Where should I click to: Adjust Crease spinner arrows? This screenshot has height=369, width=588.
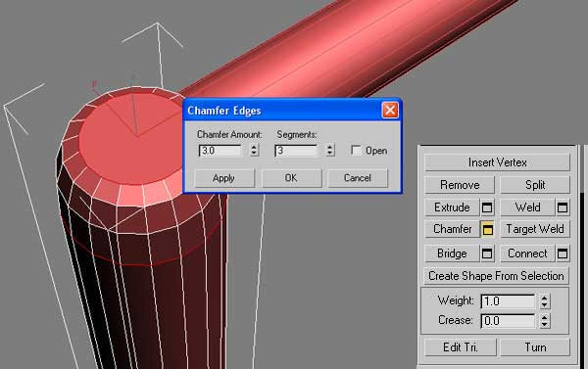click(x=545, y=321)
